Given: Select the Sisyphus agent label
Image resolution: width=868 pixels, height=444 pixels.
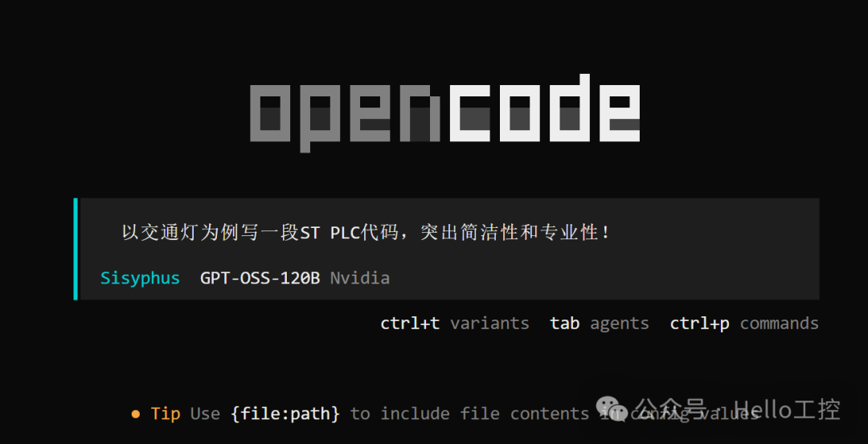Looking at the screenshot, I should pyautogui.click(x=140, y=278).
